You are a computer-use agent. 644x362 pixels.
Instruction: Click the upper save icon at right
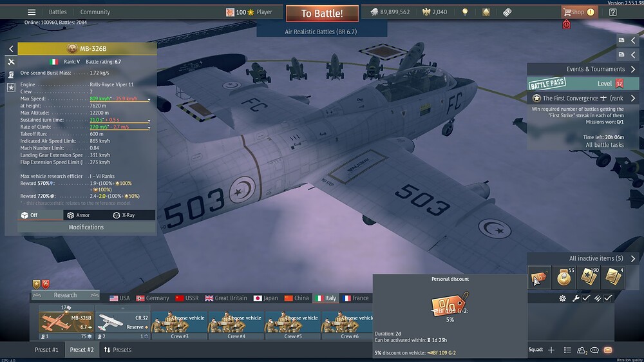coord(621,41)
